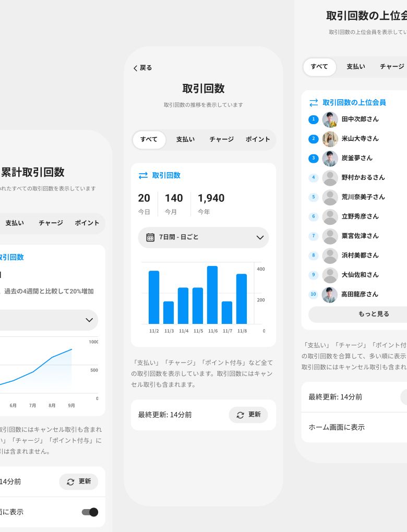Click the arrows icon beside 取引回数の上位会員 heading
The height and width of the screenshot is (532, 407).
(x=314, y=102)
